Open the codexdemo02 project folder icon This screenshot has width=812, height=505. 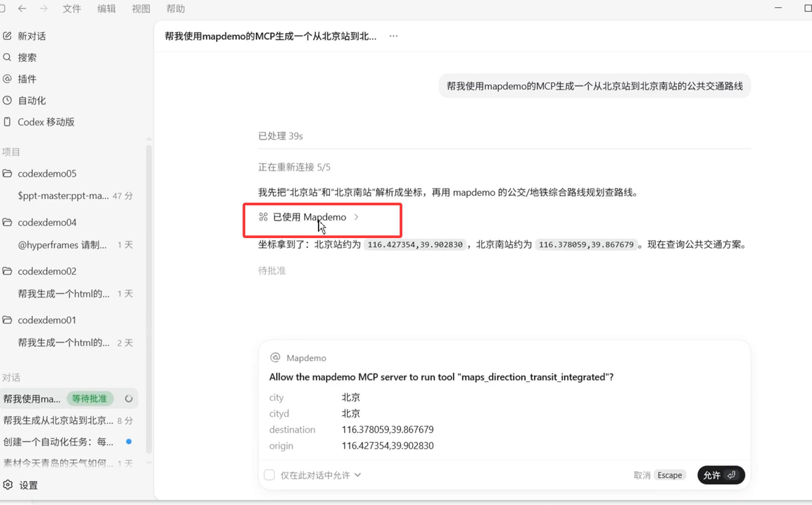coord(7,271)
